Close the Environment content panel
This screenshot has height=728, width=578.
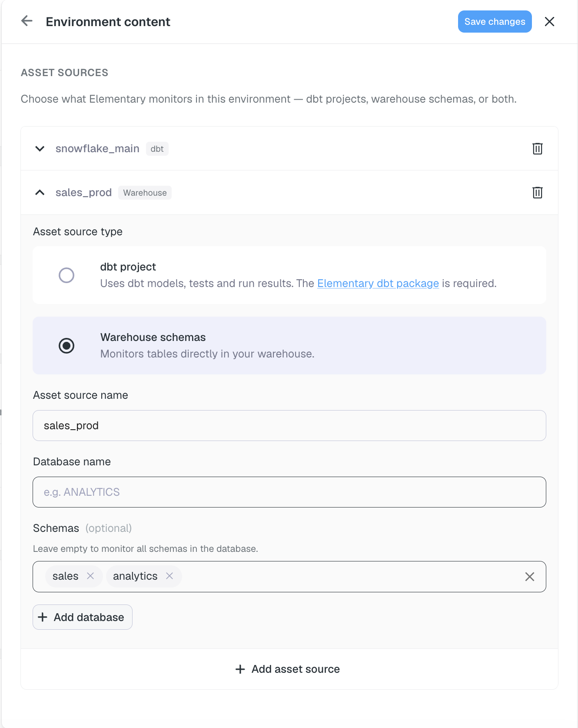point(549,22)
